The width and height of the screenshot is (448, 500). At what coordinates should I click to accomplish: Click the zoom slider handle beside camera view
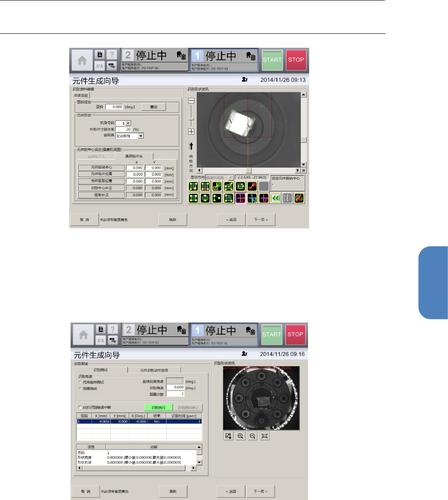(191, 119)
